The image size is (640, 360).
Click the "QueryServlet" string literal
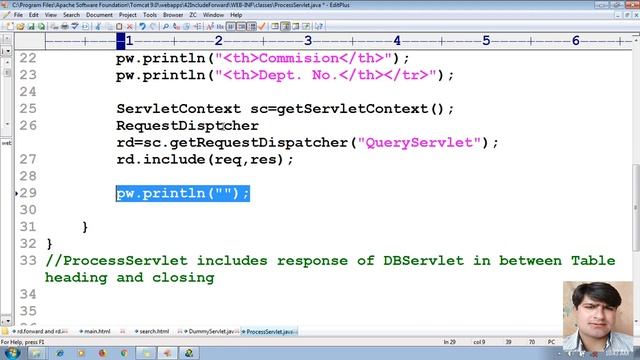pos(419,143)
